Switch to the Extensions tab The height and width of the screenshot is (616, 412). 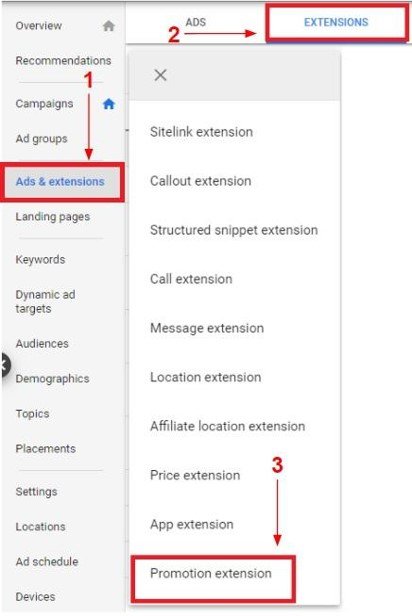336,22
